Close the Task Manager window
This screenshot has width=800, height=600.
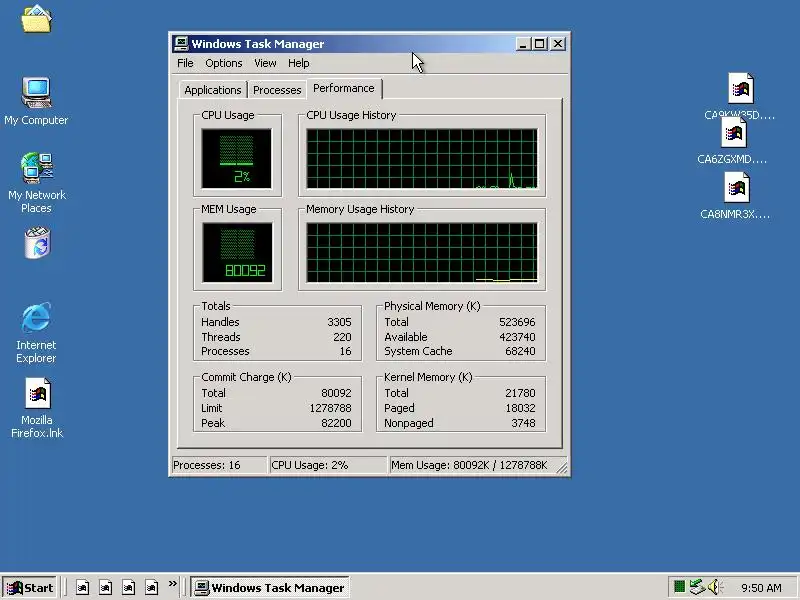(558, 44)
